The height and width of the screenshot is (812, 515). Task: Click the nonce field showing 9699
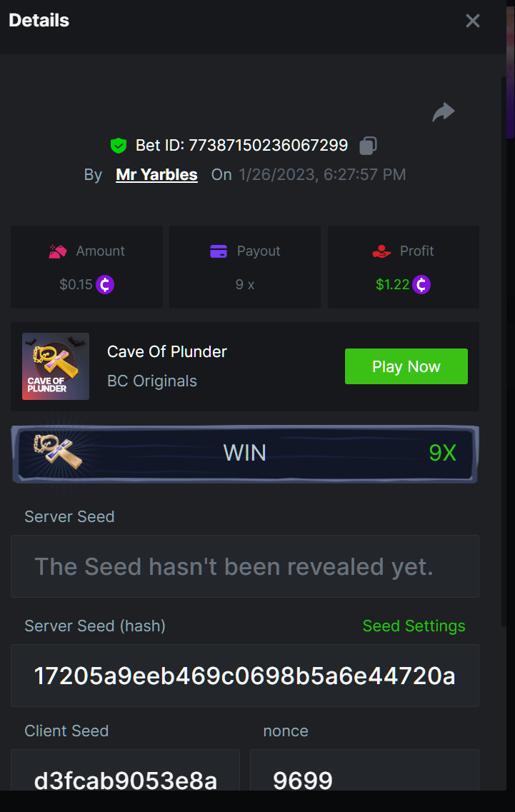pyautogui.click(x=365, y=770)
